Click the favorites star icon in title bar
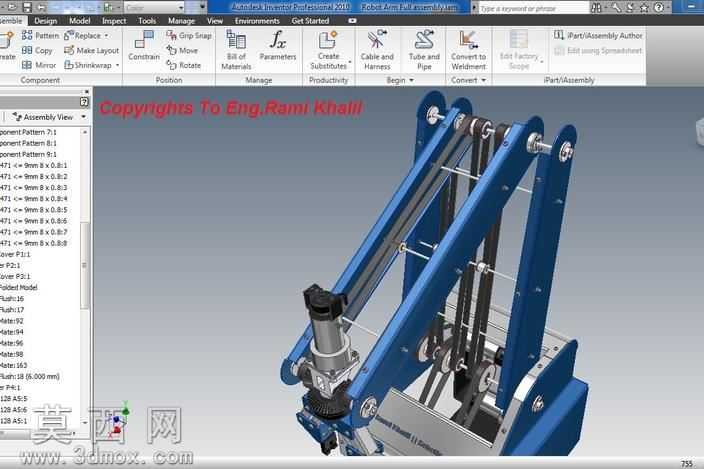Viewport: 704px width, 469px height. pos(644,8)
